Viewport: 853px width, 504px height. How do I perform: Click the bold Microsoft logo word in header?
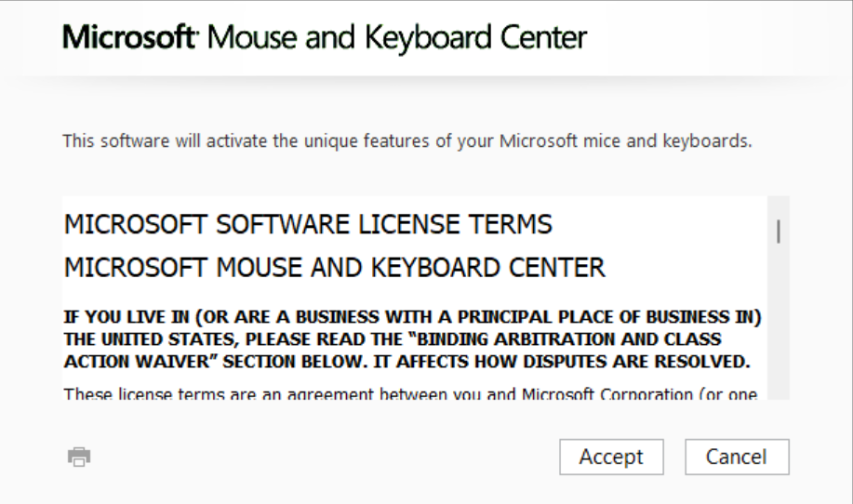[x=129, y=37]
